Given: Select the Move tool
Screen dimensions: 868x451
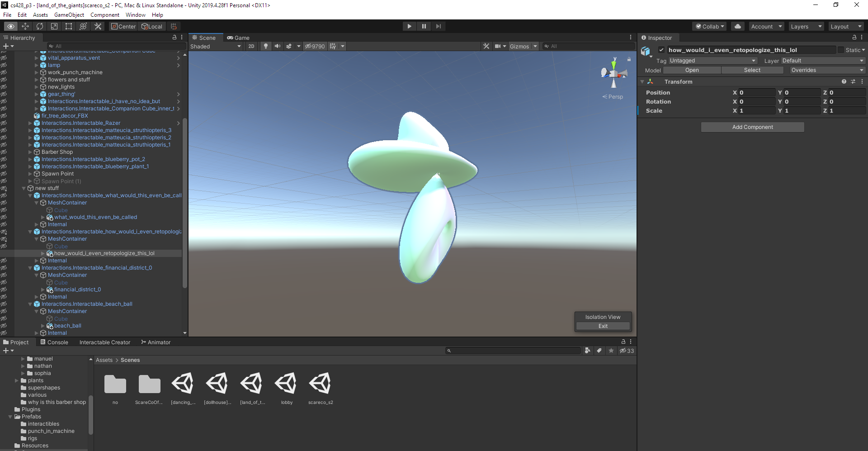Looking at the screenshot, I should 25,26.
